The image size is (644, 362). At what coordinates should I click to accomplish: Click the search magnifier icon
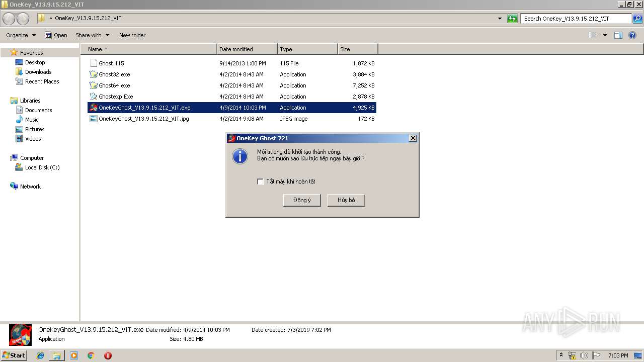pos(637,19)
